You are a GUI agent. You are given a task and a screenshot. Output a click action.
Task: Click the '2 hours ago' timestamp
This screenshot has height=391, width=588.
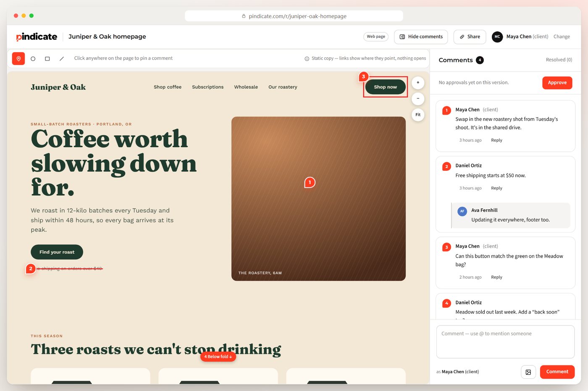pyautogui.click(x=470, y=277)
